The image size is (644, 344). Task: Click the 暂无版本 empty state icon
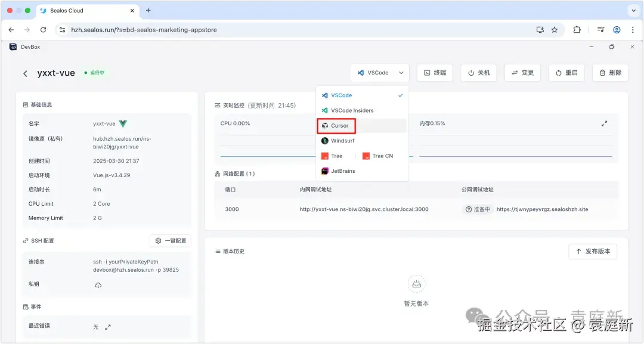pos(416,284)
